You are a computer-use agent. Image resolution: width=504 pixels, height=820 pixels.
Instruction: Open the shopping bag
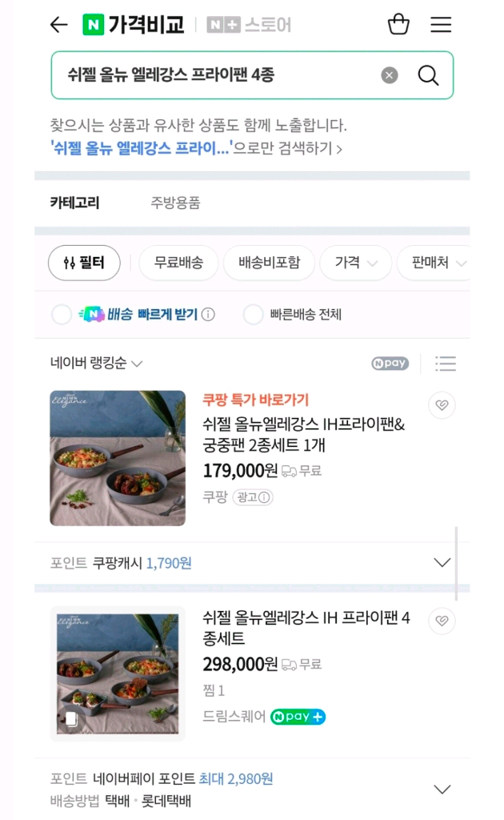click(398, 25)
